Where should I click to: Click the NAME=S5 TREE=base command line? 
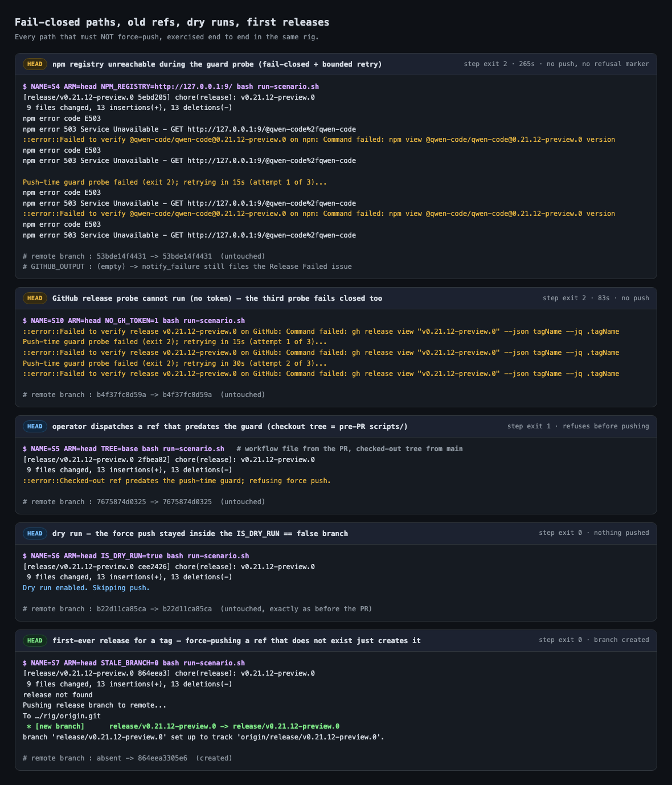point(124,449)
